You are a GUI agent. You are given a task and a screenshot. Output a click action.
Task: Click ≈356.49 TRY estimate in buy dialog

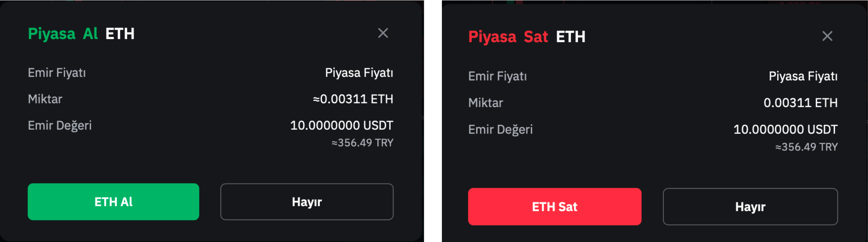point(362,143)
